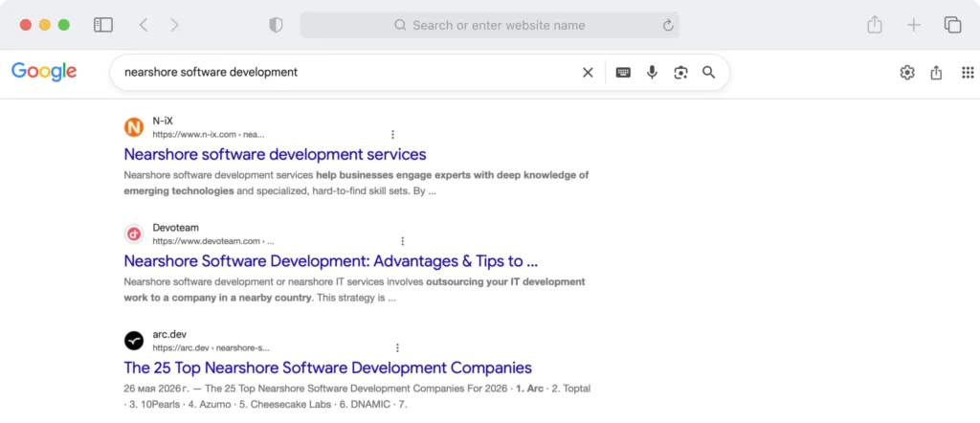Viewport: 980px width, 423px height.
Task: Show the tab overview icon
Action: coord(952,25)
